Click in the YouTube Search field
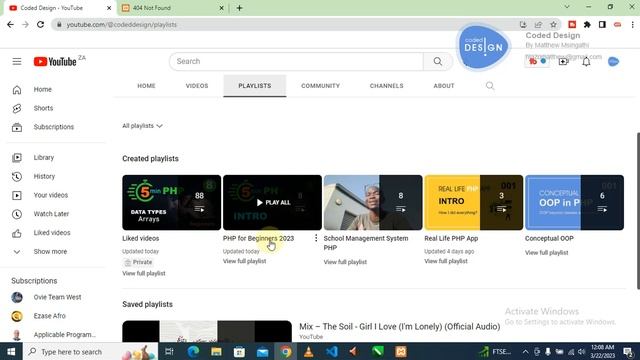This screenshot has height=360, width=640. (x=297, y=62)
